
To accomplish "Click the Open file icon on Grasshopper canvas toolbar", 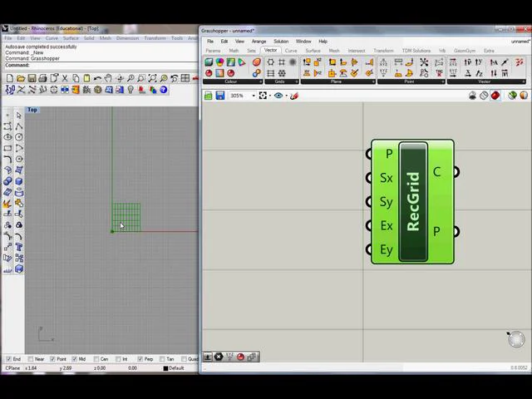I will click(x=209, y=96).
